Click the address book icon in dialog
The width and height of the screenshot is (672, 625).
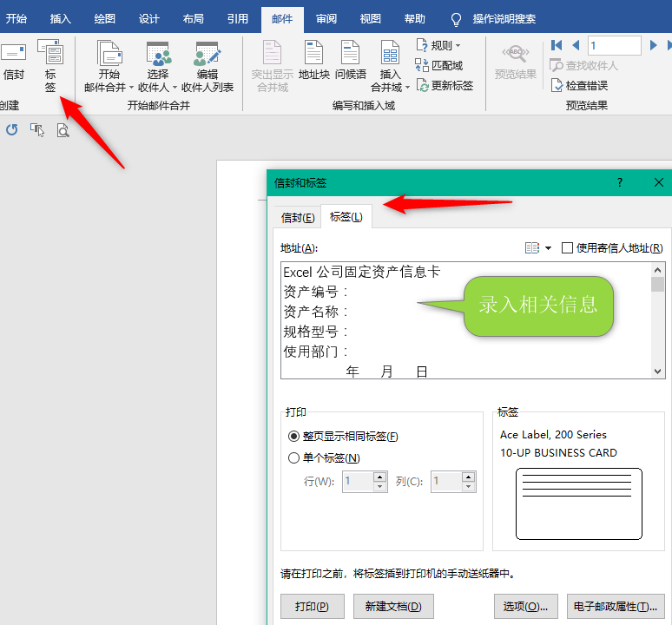[x=532, y=247]
